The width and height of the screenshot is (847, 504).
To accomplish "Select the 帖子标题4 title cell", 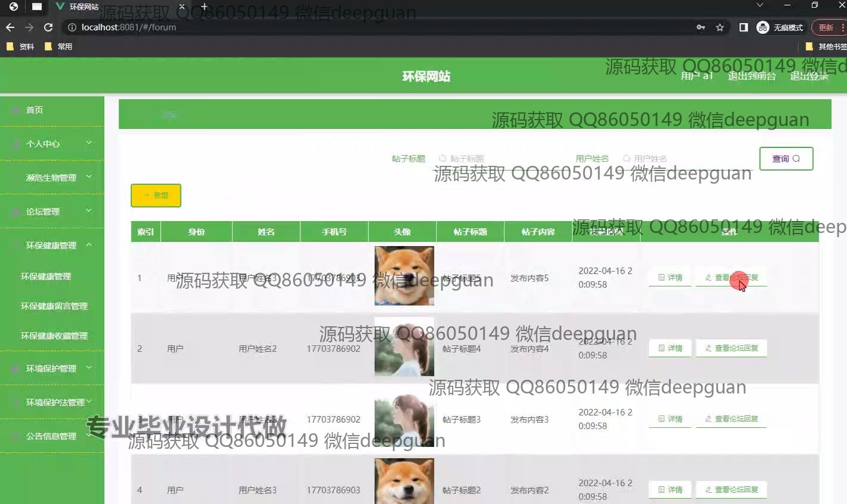I will (462, 349).
